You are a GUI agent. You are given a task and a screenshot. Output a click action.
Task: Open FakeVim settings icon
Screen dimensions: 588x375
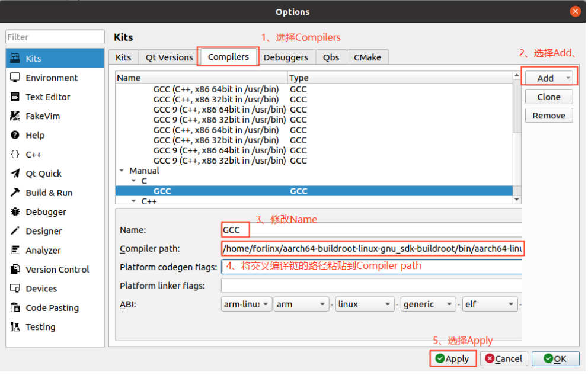15,116
